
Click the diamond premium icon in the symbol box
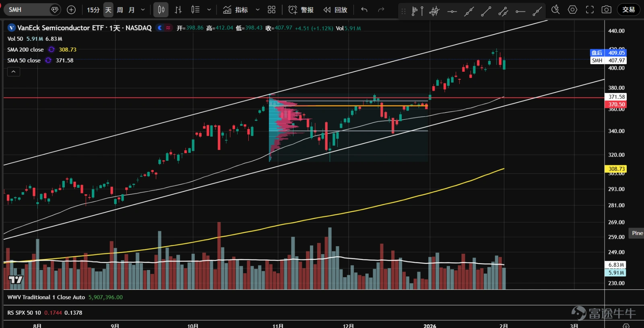point(55,10)
